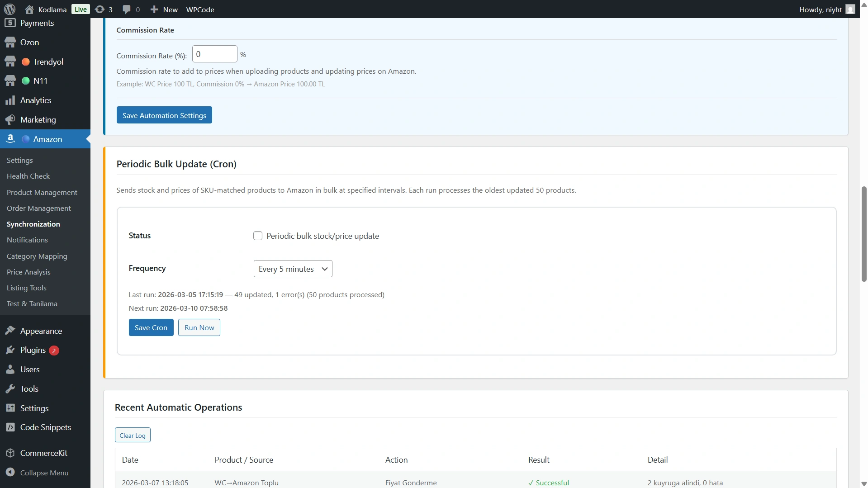Open the Health Check submenu page
Screen dimensions: 868x488
point(28,176)
